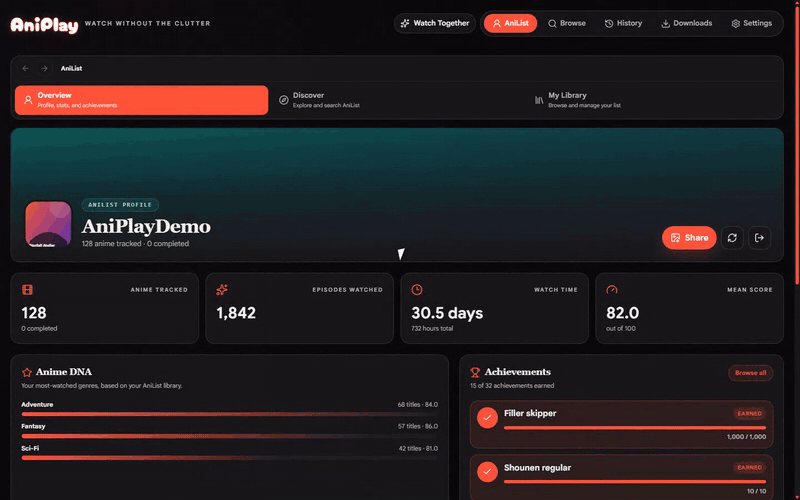The image size is (800, 500).
Task: Click the 82.0 mean score value
Action: click(622, 313)
